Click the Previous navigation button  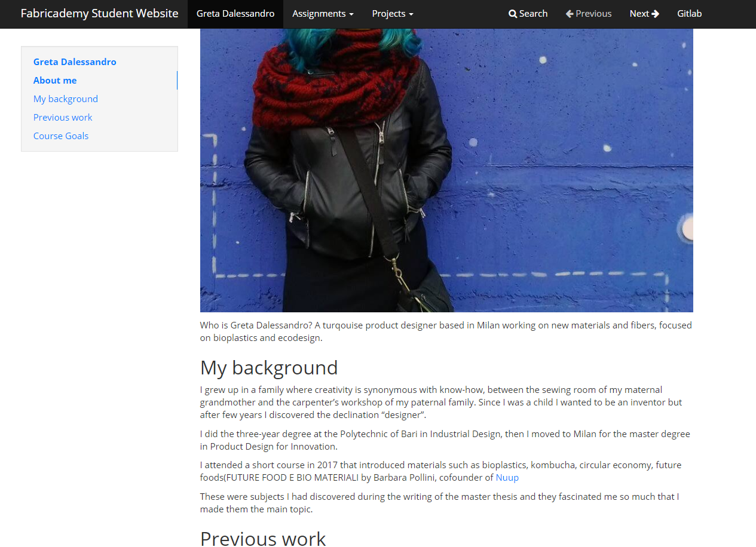(589, 14)
